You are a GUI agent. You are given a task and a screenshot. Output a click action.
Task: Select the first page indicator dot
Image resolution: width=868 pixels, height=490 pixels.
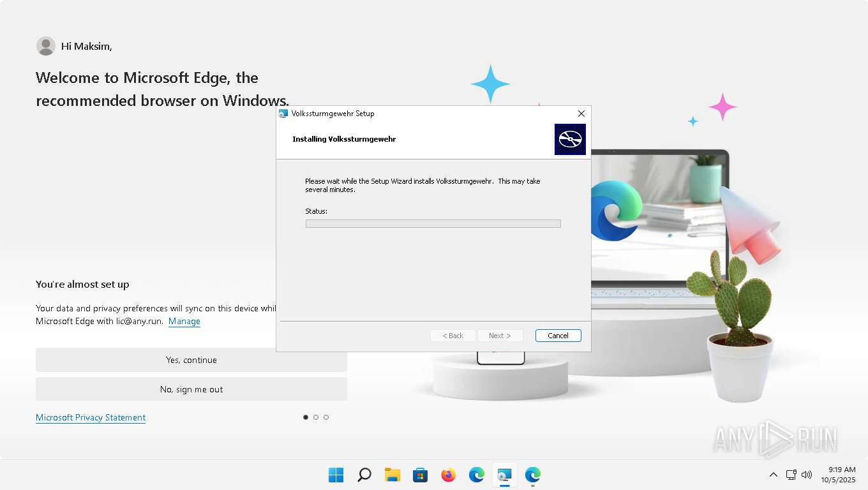(306, 417)
